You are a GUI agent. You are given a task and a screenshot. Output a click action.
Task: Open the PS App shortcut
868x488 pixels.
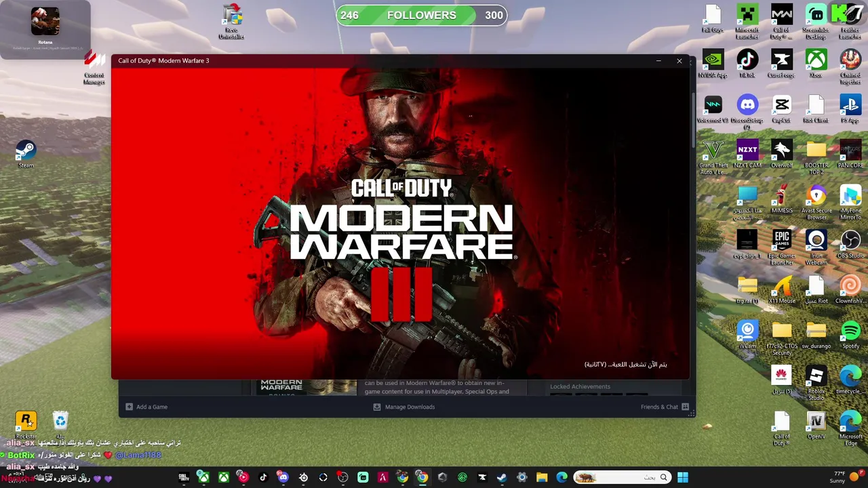tap(850, 109)
